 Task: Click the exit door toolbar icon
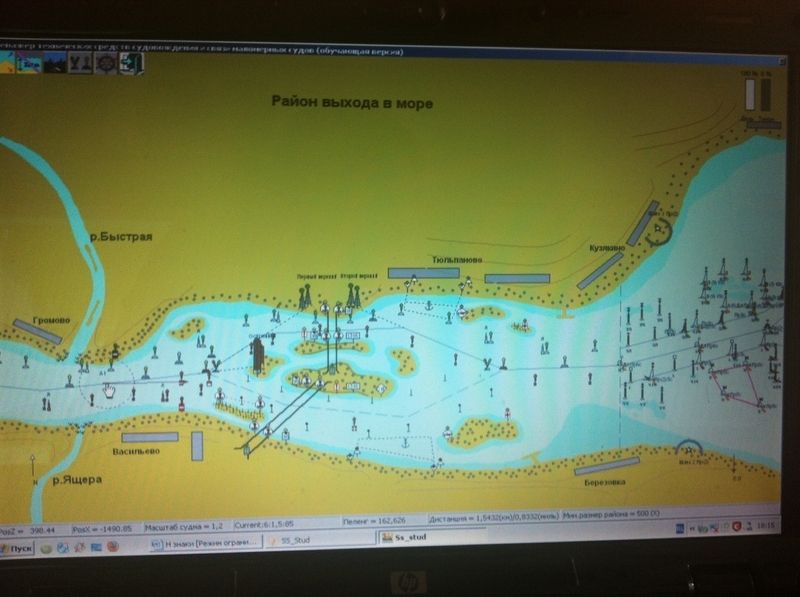click(x=131, y=62)
